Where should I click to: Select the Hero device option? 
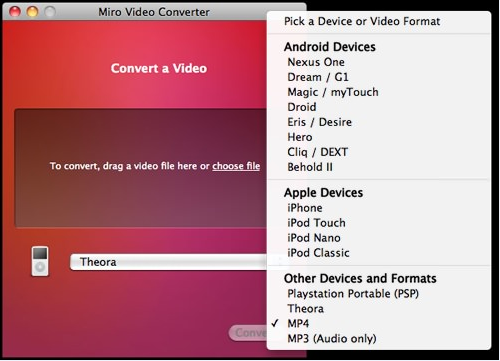coord(379,137)
